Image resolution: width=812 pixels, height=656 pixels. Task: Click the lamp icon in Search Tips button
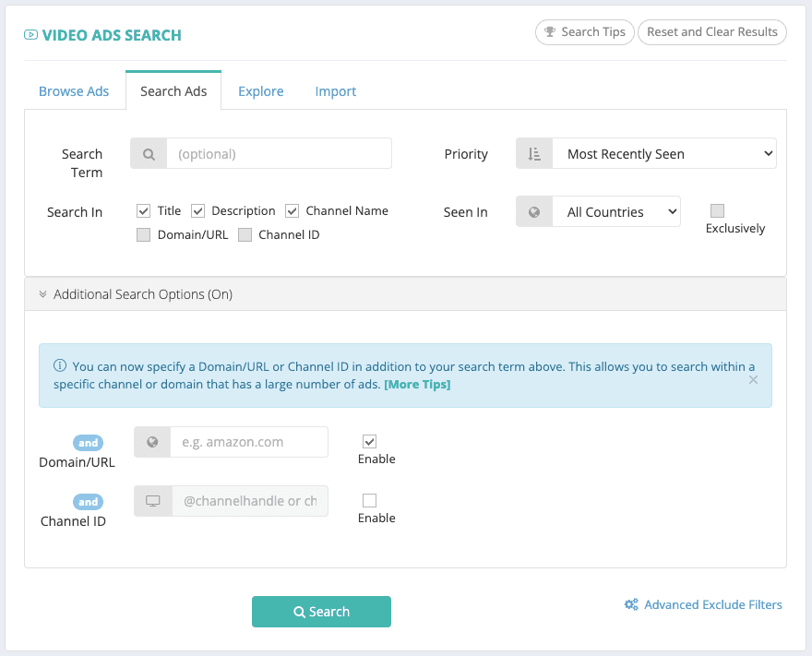tap(552, 31)
